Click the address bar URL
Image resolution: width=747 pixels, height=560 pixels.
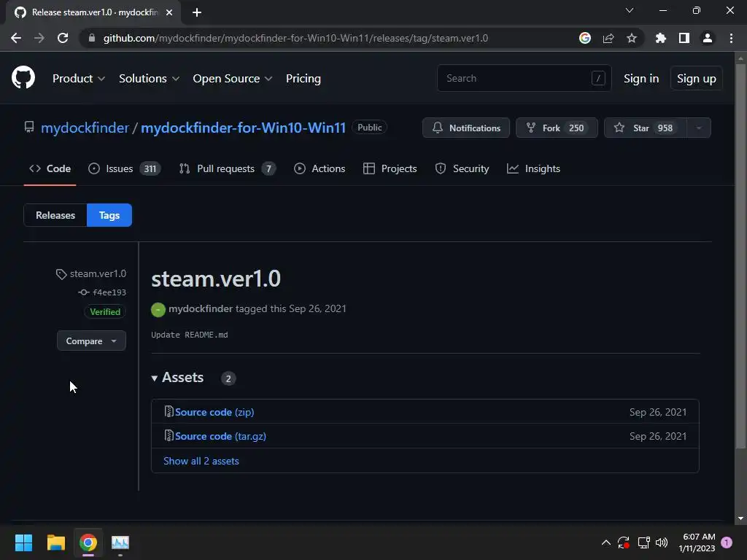tap(295, 38)
